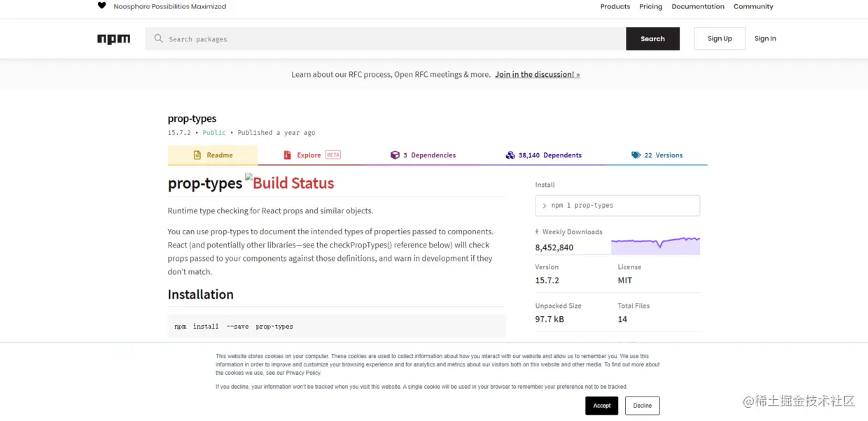Click Published a year ago text
This screenshot has height=421, width=868.
[276, 133]
